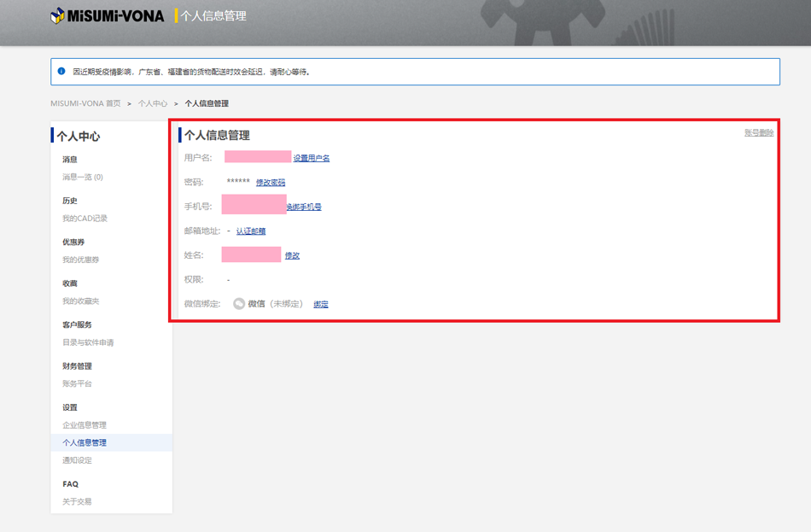Select 企业信息管理 under 设置

(x=85, y=425)
